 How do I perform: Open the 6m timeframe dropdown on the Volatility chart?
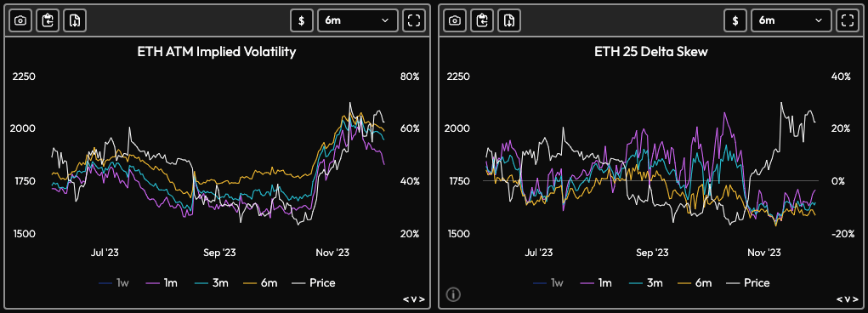358,20
